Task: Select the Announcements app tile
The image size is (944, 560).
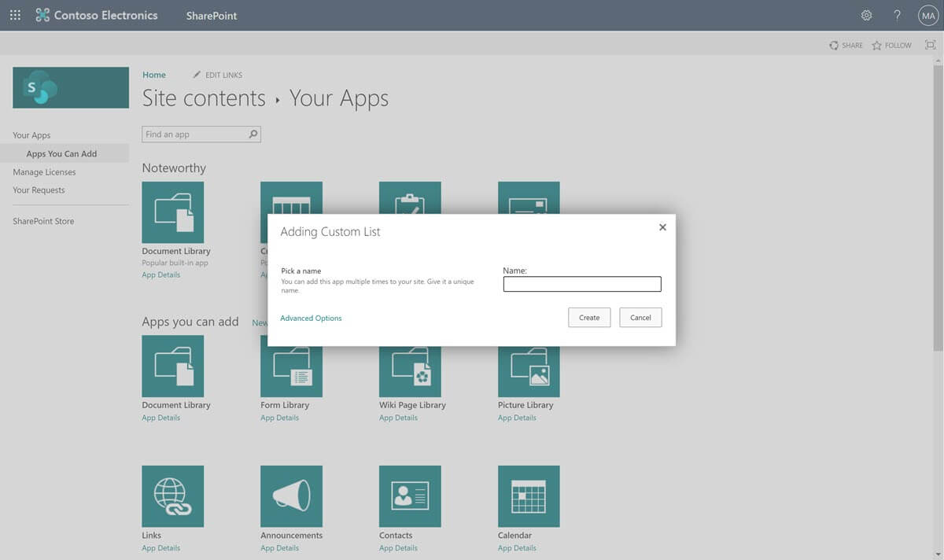Action: point(291,496)
